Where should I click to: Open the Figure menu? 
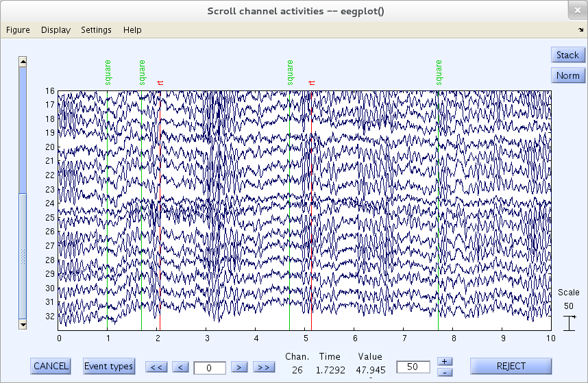(18, 29)
